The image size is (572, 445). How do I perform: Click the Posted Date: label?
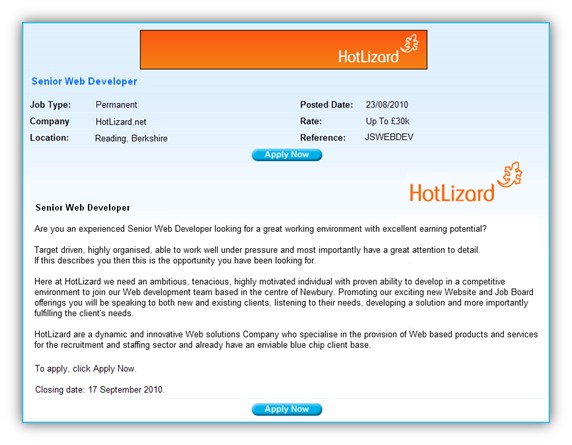(326, 105)
